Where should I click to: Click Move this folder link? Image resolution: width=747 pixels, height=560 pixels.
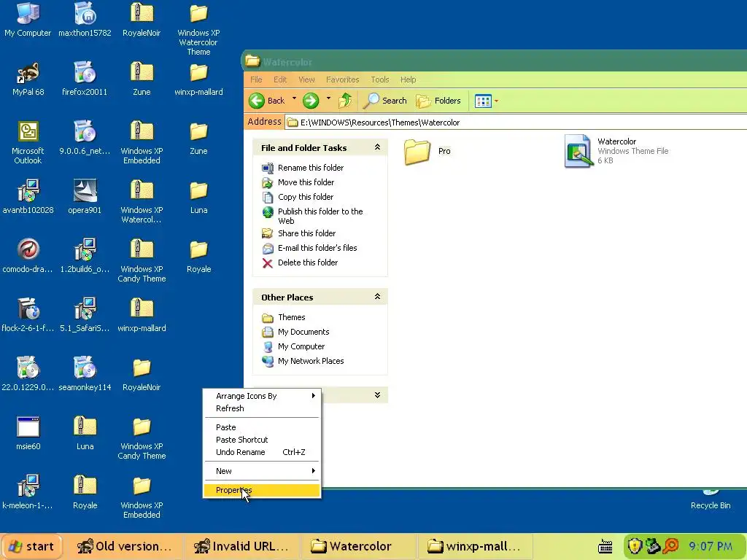pos(306,182)
